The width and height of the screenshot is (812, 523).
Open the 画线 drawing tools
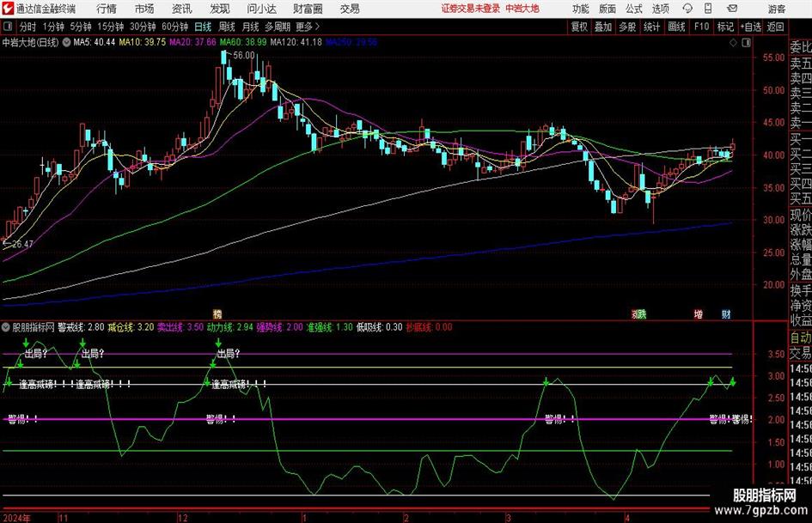pos(676,27)
